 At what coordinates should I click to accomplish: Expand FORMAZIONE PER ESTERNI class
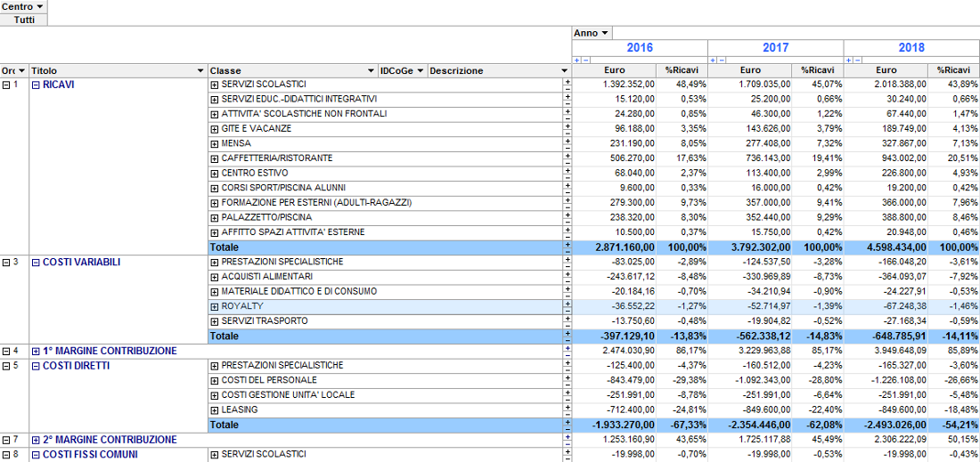pyautogui.click(x=215, y=204)
